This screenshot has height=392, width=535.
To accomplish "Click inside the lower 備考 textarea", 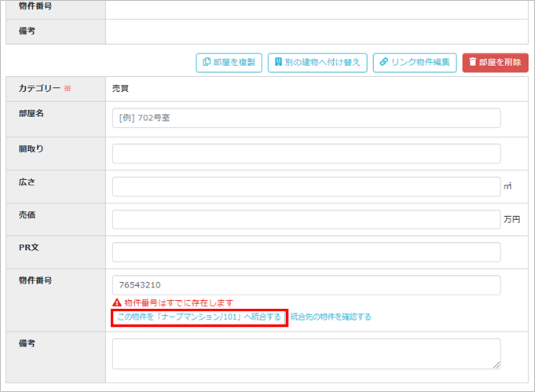I will click(306, 354).
